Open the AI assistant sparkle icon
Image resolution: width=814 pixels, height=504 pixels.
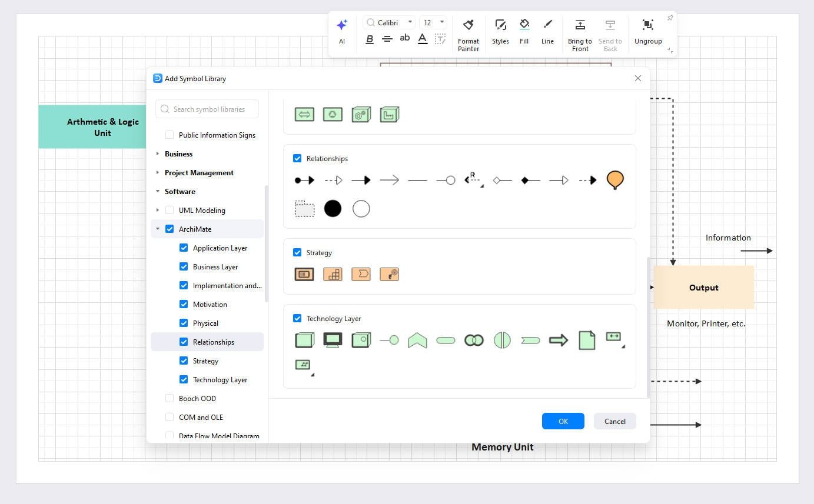342,25
